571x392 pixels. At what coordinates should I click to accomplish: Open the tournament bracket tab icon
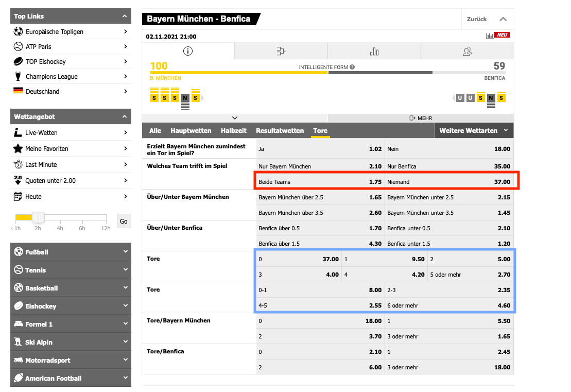click(281, 51)
